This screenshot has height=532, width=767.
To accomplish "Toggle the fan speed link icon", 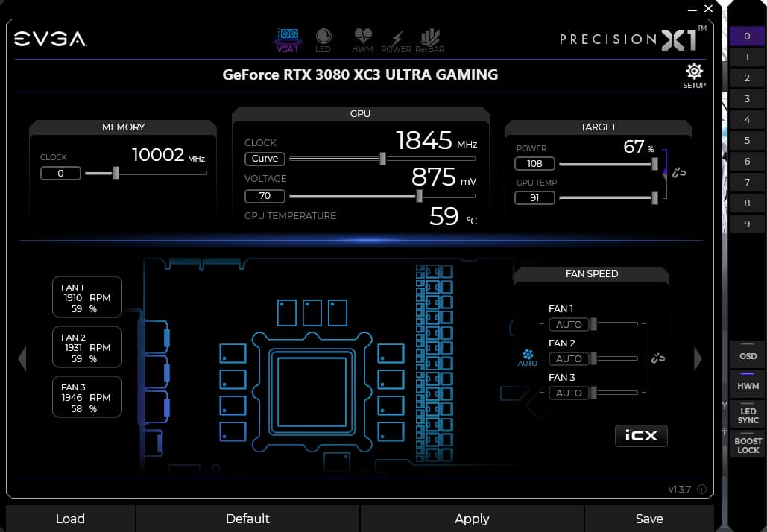I will click(x=657, y=358).
